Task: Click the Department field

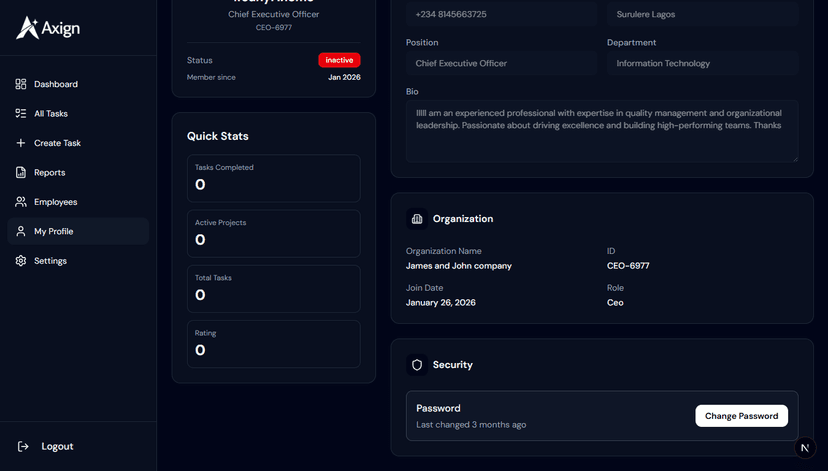Action: coord(702,64)
